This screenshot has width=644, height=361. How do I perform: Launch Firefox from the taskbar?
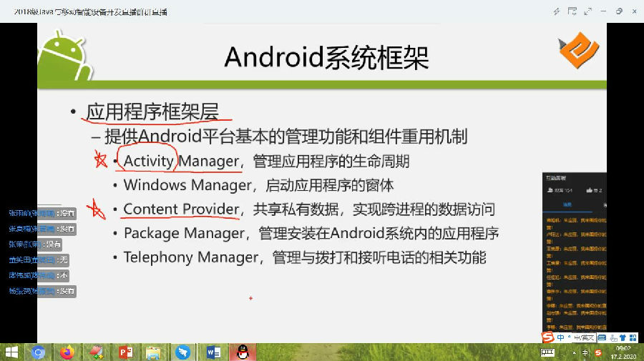coord(67,352)
